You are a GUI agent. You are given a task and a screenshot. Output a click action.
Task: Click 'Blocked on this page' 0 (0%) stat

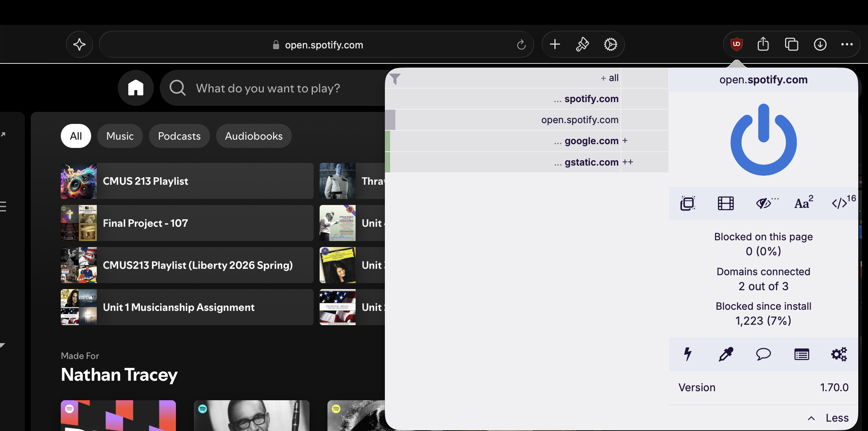pos(763,244)
